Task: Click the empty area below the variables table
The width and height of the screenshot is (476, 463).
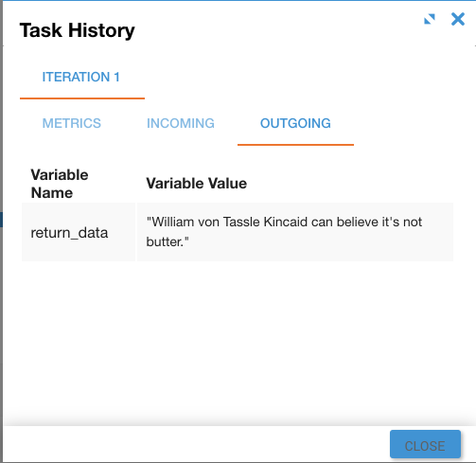Action: [x=238, y=341]
